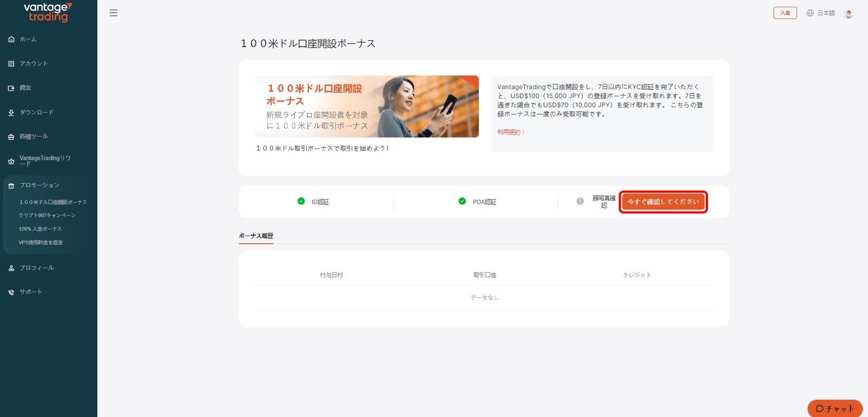Select 120% 入金ボーナス in the sidebar
This screenshot has width=868, height=417.
[x=40, y=229]
